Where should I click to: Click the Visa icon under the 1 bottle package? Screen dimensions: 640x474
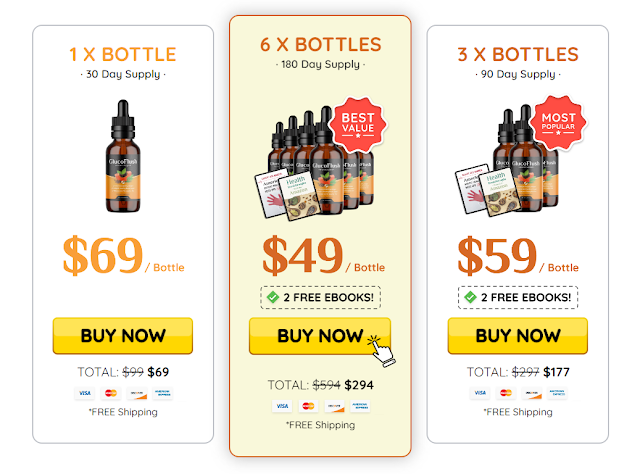click(85, 393)
